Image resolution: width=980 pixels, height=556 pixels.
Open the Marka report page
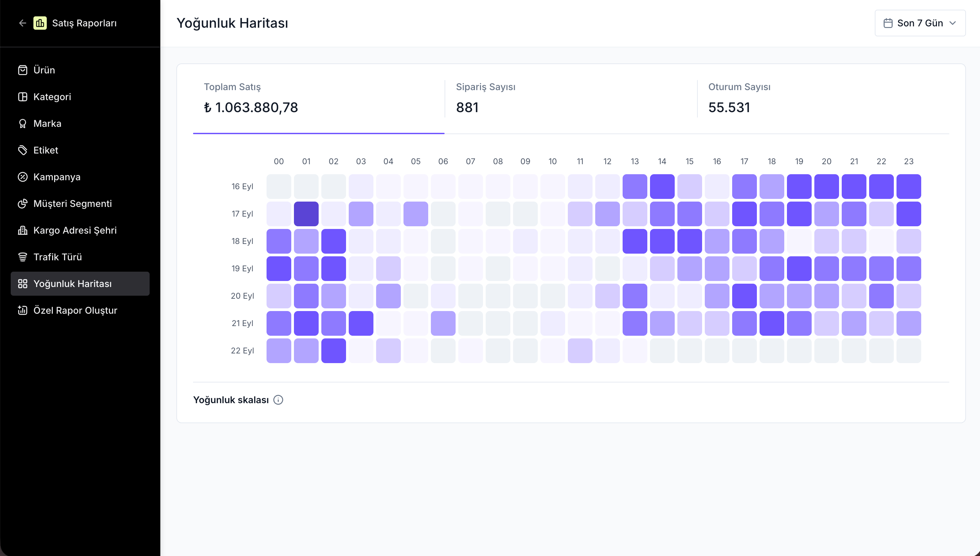tap(80, 124)
